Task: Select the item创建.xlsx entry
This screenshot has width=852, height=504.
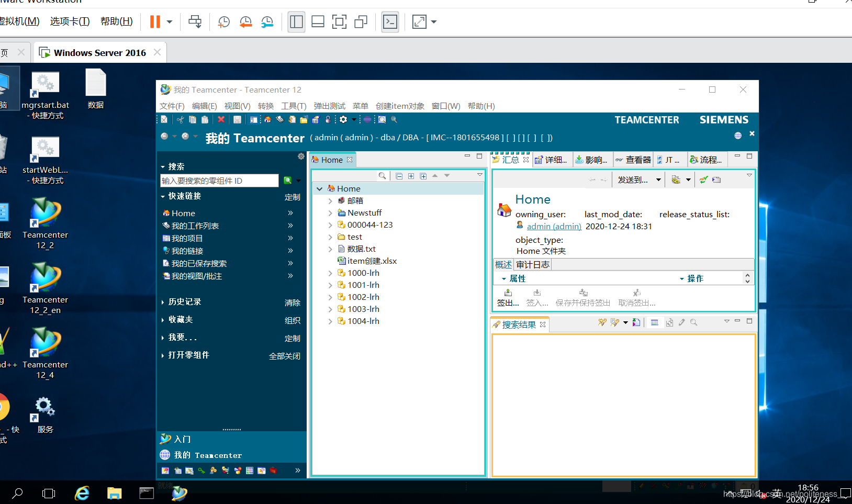Action: pyautogui.click(x=367, y=261)
